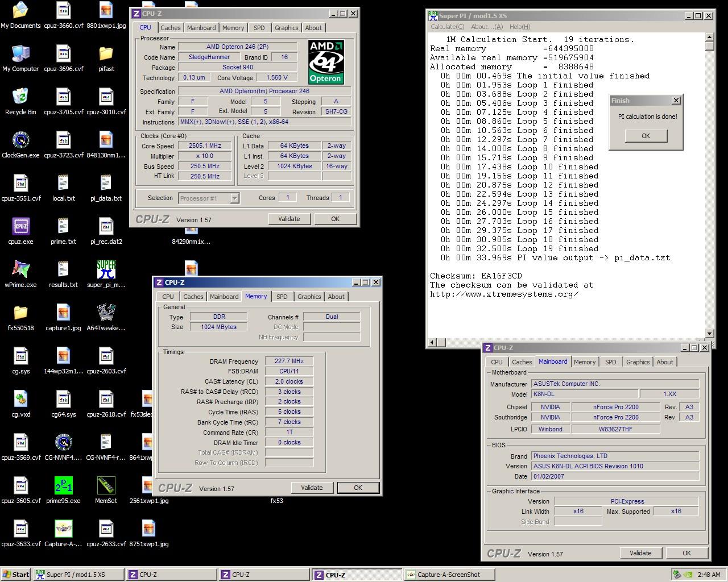The height and width of the screenshot is (582, 728).
Task: Select the wPrime.exe desktop icon
Action: [20, 269]
